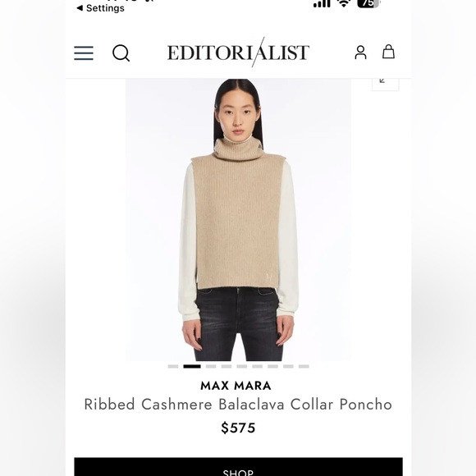The height and width of the screenshot is (476, 476).
Task: Open the hamburger navigation menu
Action: coord(84,53)
